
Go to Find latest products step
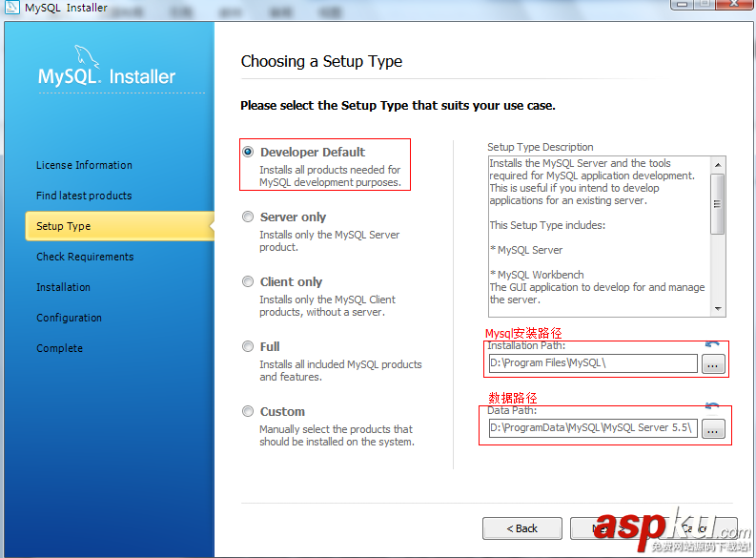84,196
